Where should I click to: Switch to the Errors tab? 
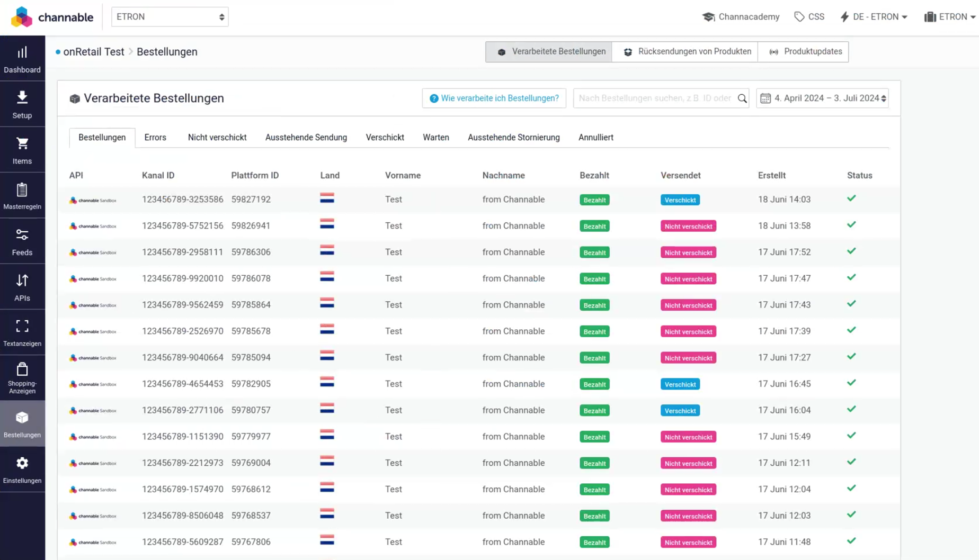click(x=155, y=138)
